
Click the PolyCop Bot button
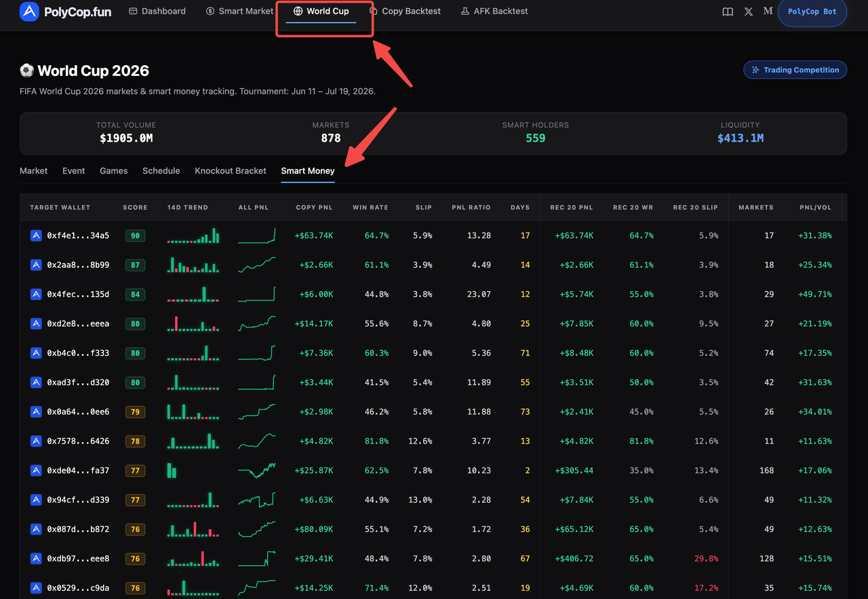(812, 12)
